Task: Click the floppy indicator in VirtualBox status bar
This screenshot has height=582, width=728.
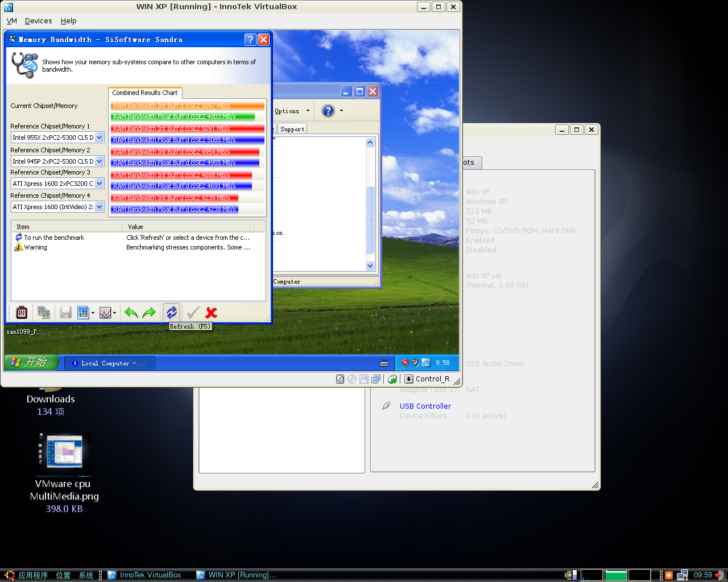Action: coord(364,379)
